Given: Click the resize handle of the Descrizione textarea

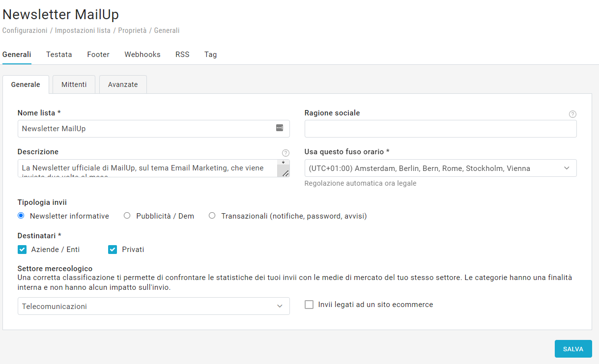Looking at the screenshot, I should click(x=285, y=172).
